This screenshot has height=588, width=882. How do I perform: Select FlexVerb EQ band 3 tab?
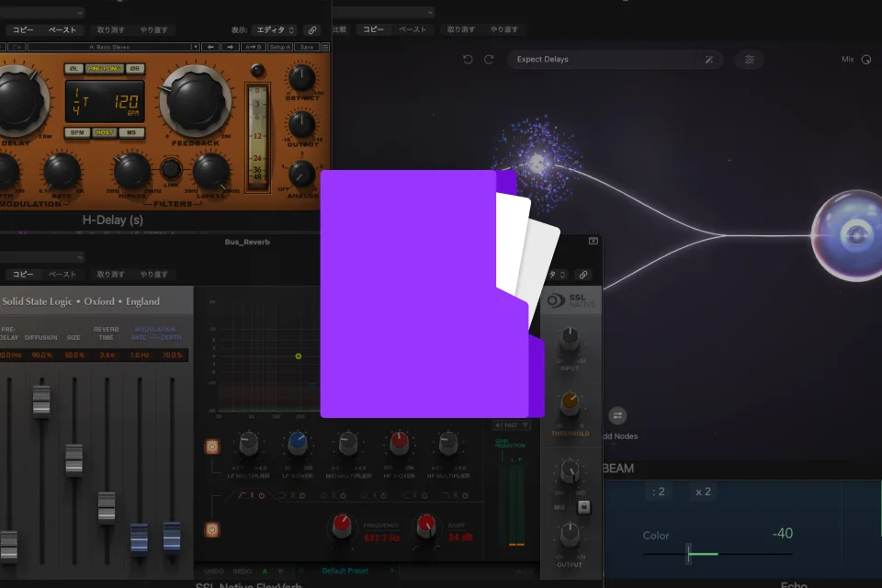(x=333, y=495)
